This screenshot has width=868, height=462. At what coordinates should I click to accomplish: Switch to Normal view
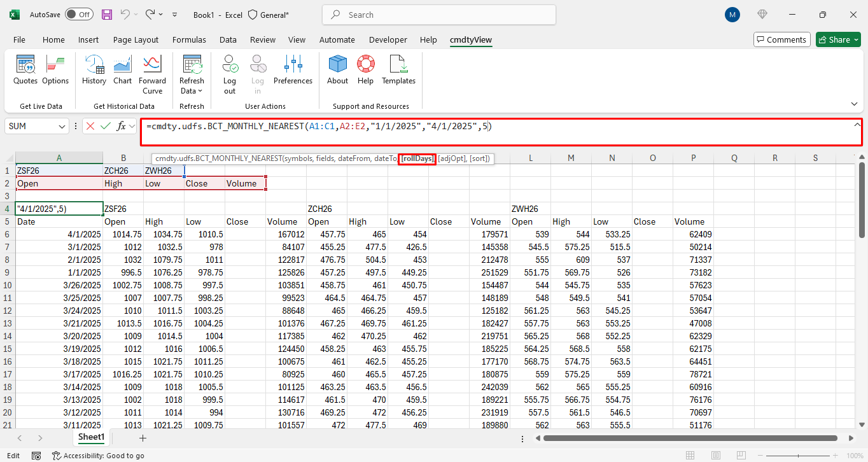pos(690,456)
